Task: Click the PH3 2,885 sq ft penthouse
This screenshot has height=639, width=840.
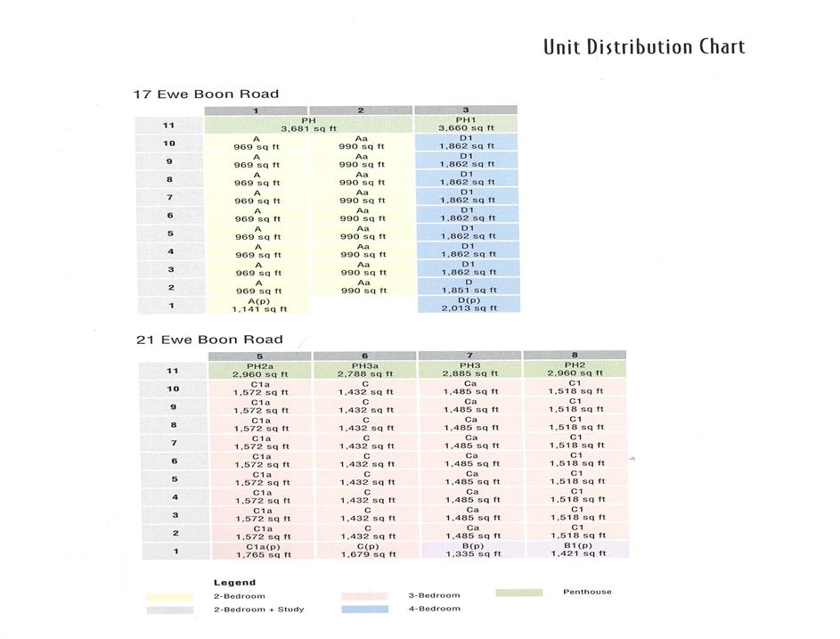Action: pyautogui.click(x=470, y=370)
